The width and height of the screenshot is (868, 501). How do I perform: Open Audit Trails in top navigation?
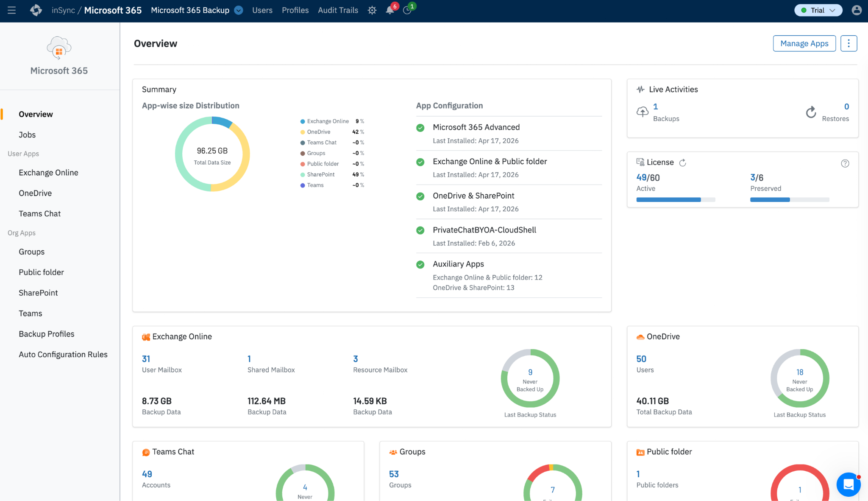pyautogui.click(x=338, y=10)
